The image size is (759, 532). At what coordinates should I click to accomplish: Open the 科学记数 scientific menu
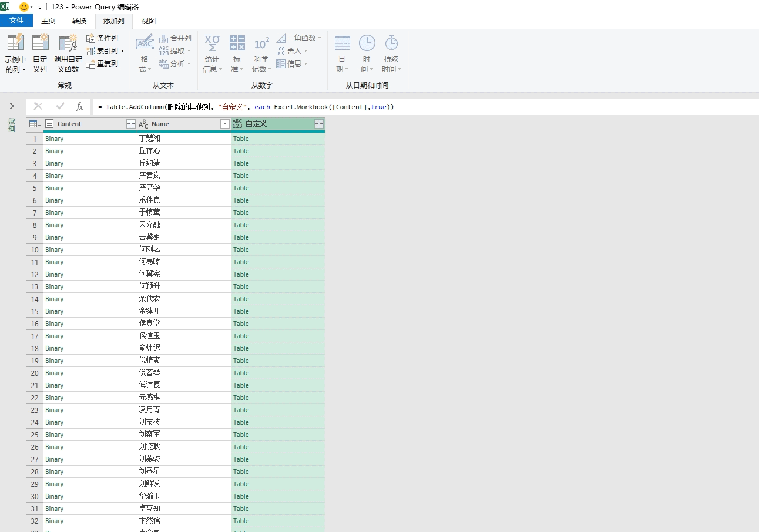coord(261,53)
